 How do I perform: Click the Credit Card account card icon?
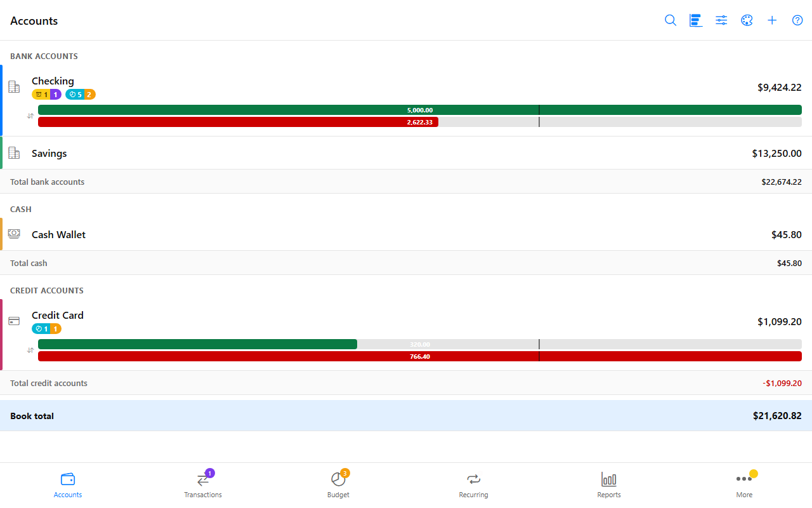(x=14, y=321)
